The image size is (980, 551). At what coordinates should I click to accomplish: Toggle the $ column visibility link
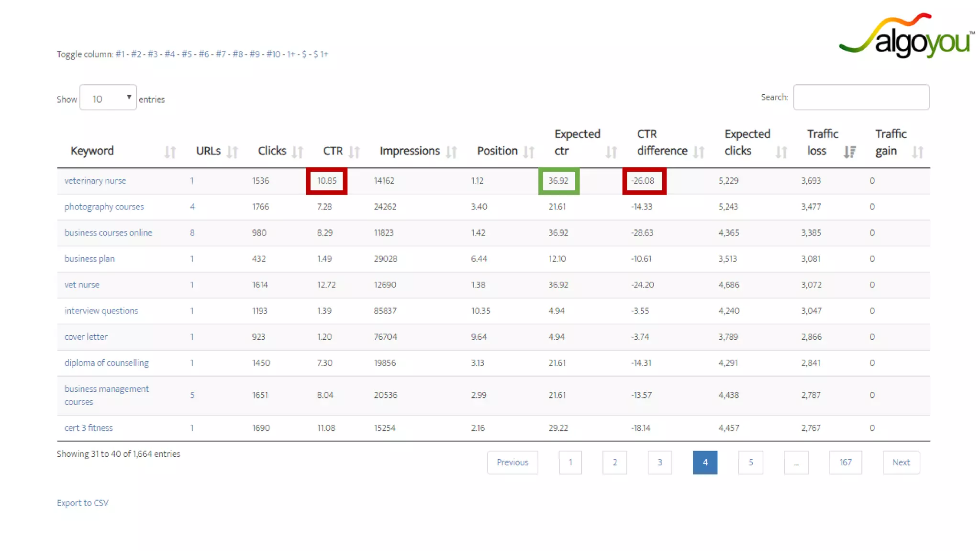(304, 54)
